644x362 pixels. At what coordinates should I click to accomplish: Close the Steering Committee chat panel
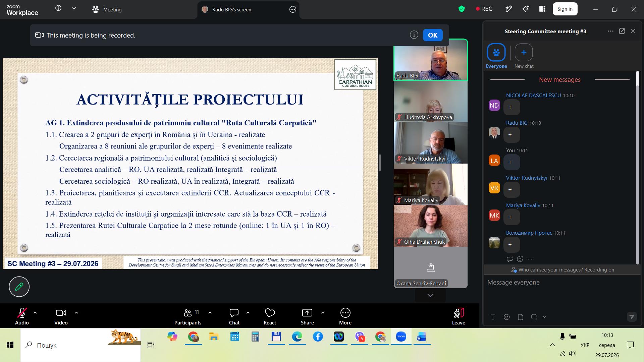[x=633, y=31]
